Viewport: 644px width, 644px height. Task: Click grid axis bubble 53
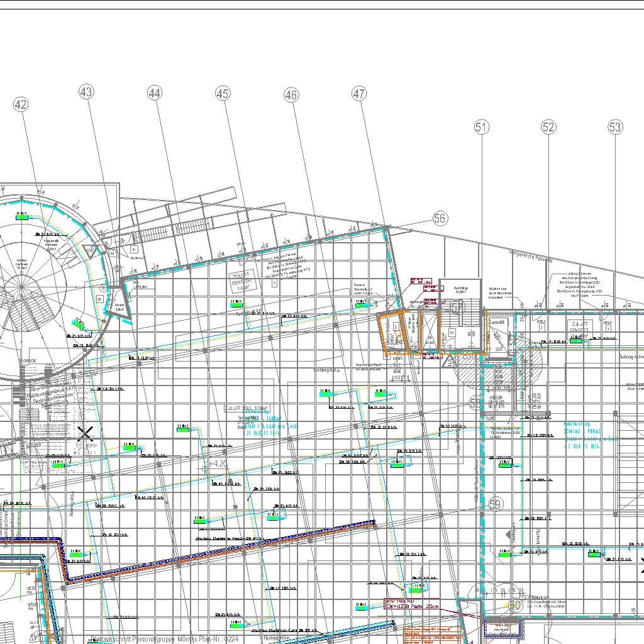click(615, 127)
